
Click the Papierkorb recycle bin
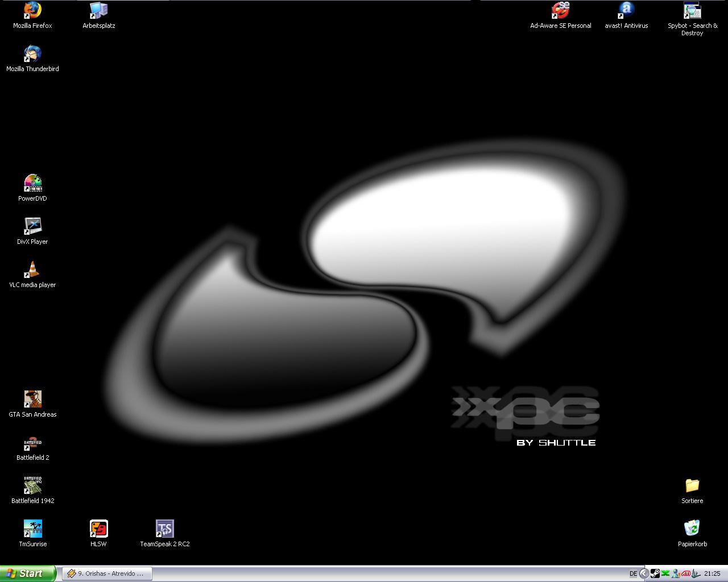pos(692,529)
